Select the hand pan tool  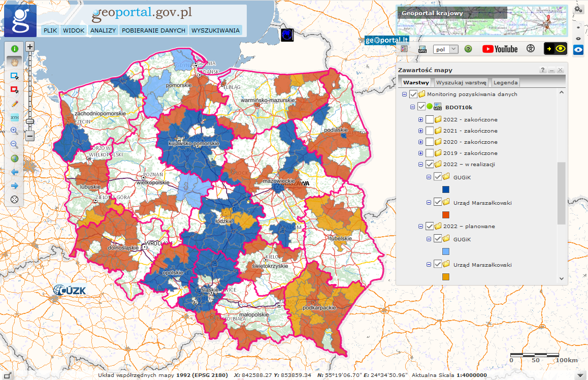[x=15, y=62]
